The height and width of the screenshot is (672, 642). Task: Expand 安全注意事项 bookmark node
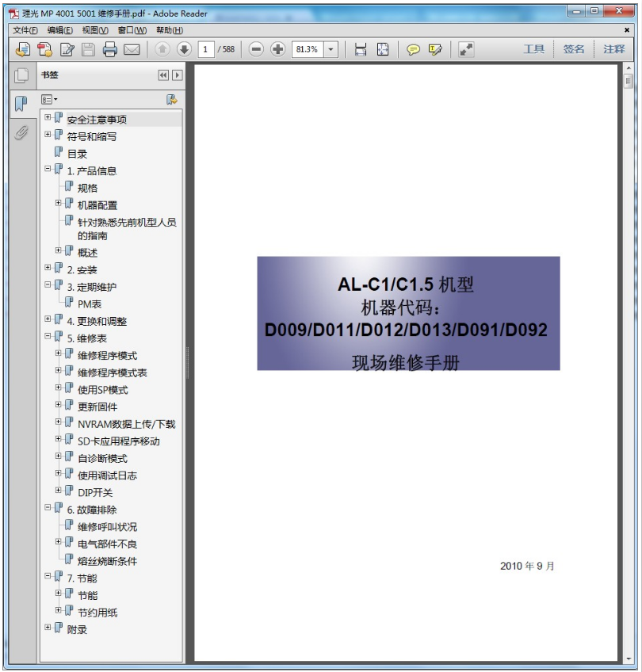(48, 117)
